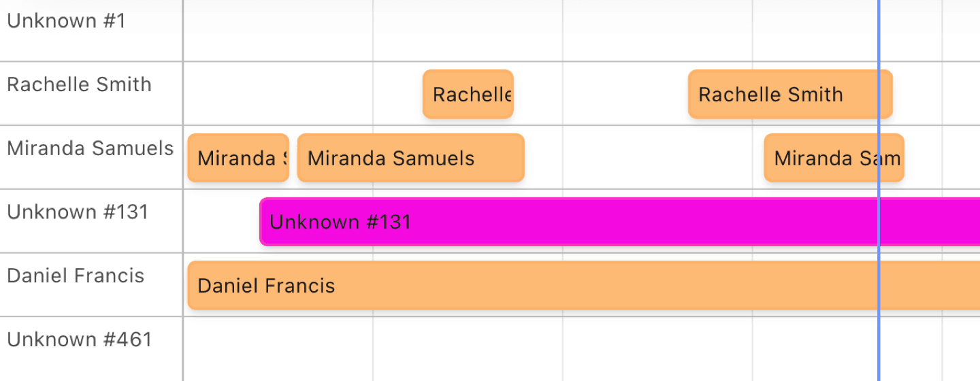Click the gap between Rachelle Smith's two bars
980x381 pixels.
point(600,95)
